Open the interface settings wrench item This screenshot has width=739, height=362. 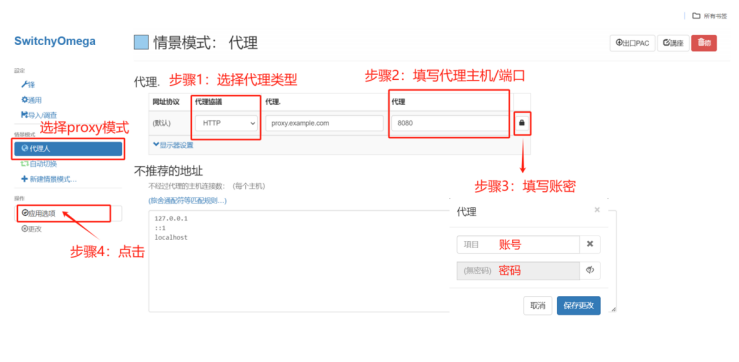click(x=28, y=85)
